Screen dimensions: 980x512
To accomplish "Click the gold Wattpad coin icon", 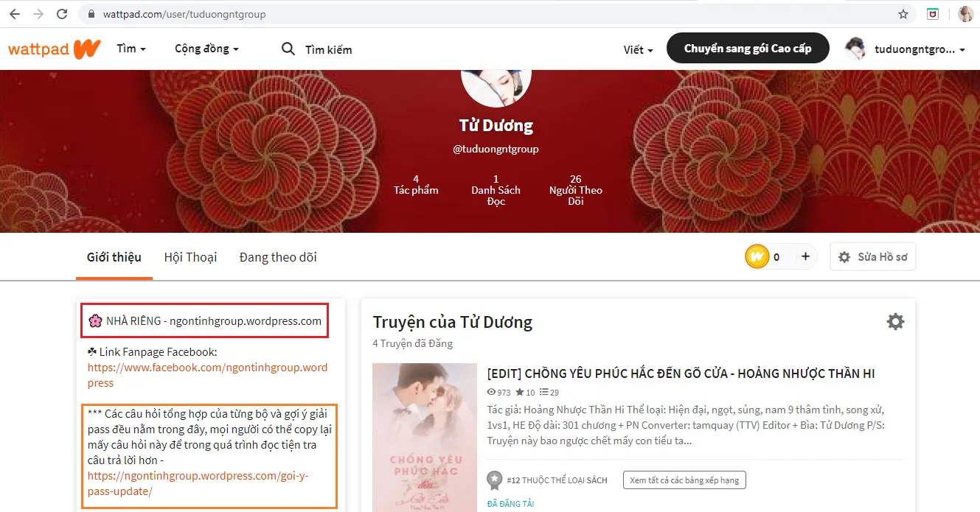I will pos(757,257).
